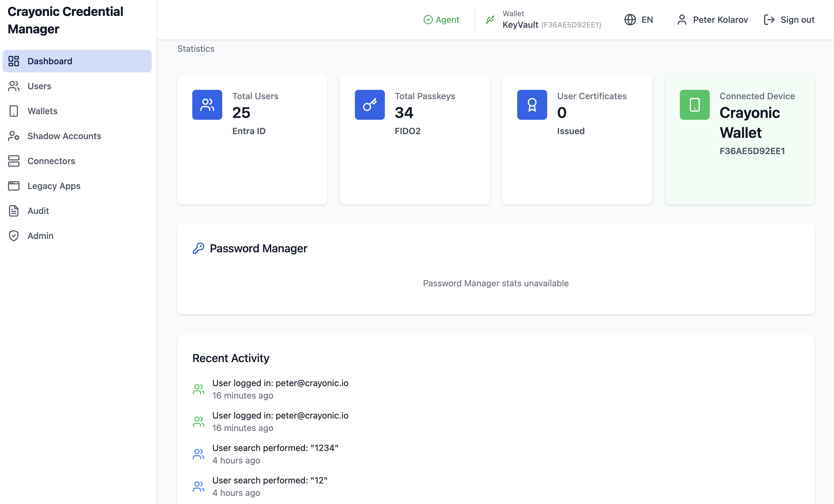Viewport: 834px width, 504px height.
Task: Click the Agent status checkmark icon
Action: [428, 20]
